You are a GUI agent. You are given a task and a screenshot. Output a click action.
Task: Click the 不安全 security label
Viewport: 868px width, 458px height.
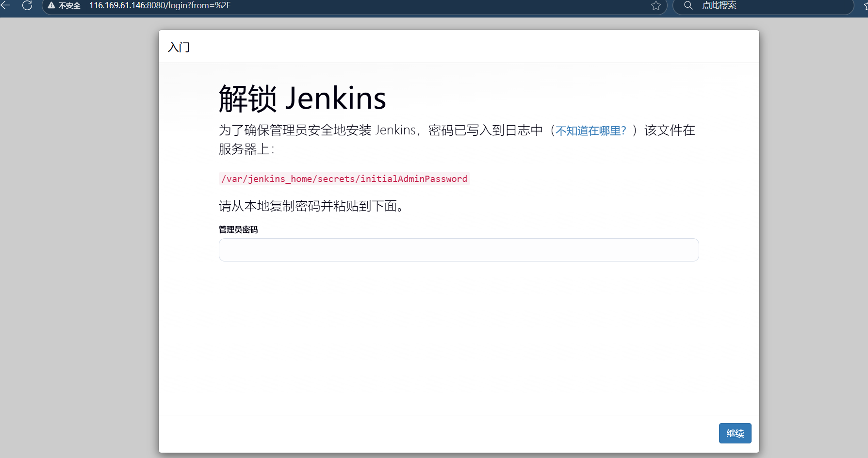pos(69,6)
